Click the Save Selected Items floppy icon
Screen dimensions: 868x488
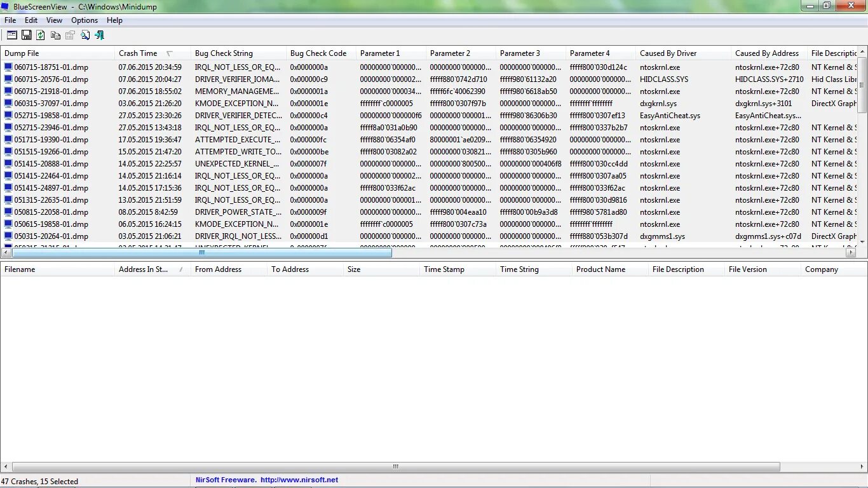tap(27, 36)
